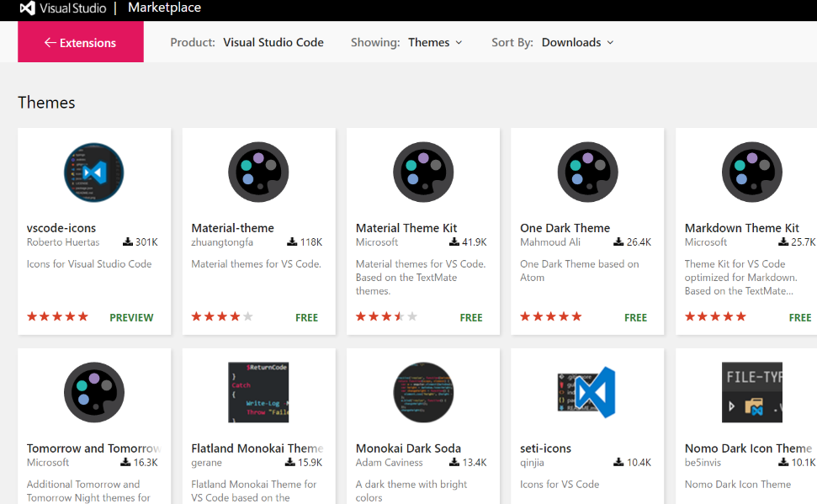Click publisher name gerane
Screen dimensions: 817x504
point(206,462)
